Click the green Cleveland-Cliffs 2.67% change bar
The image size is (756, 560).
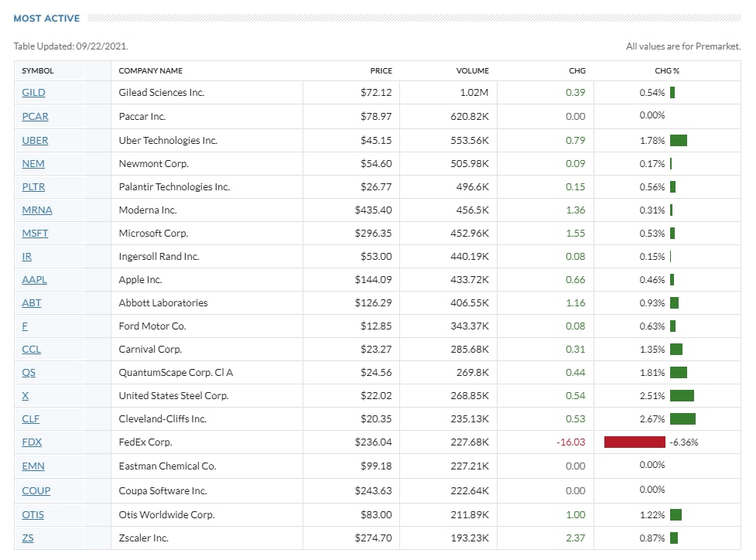pyautogui.click(x=682, y=418)
